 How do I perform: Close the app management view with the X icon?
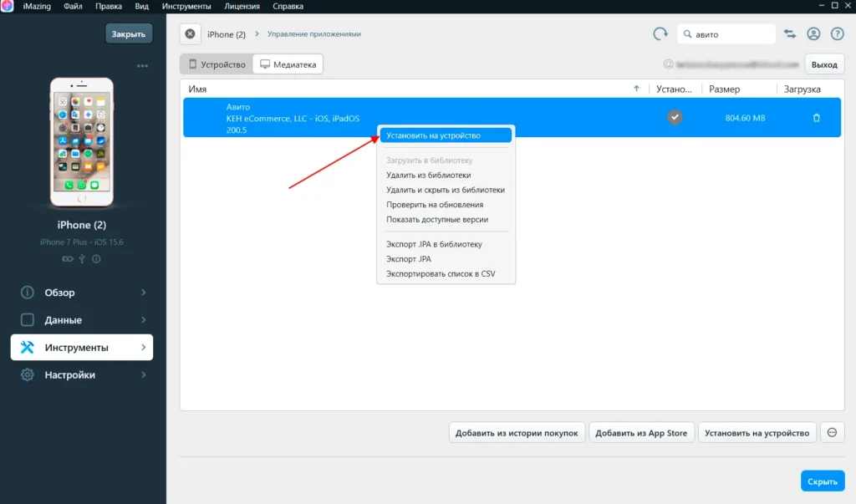(x=190, y=34)
